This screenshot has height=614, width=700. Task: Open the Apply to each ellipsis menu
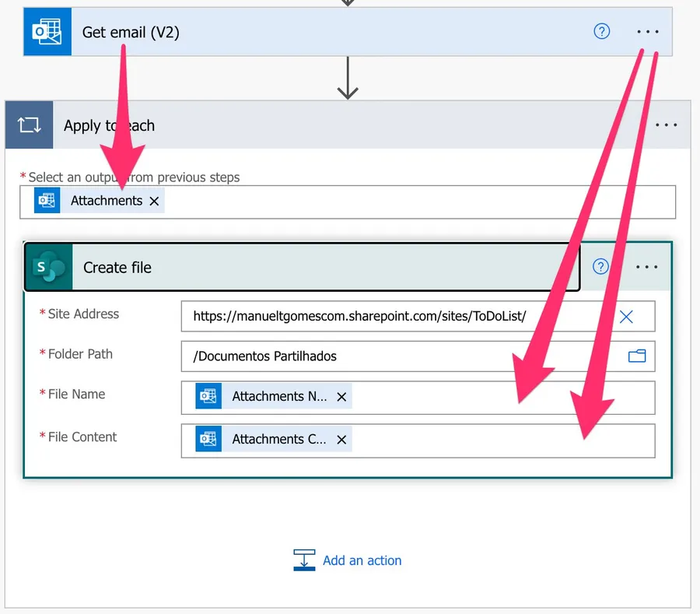667,125
